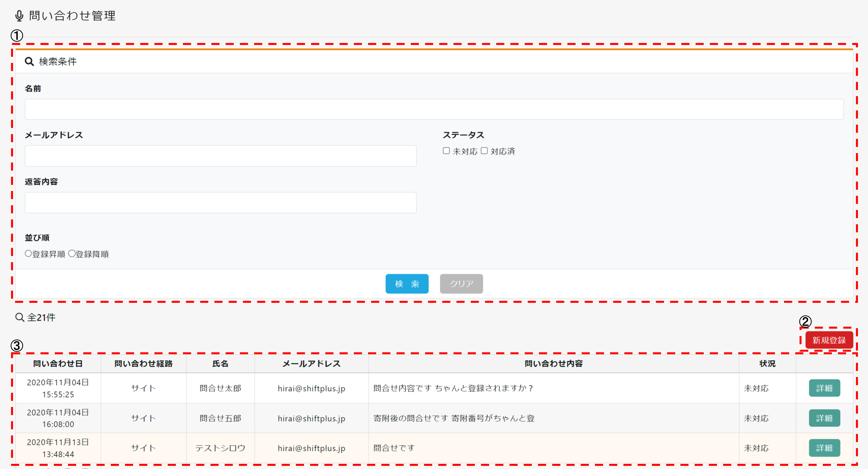Click the red 新規登録 button
Viewport: 868px width, 469px height.
tap(829, 340)
